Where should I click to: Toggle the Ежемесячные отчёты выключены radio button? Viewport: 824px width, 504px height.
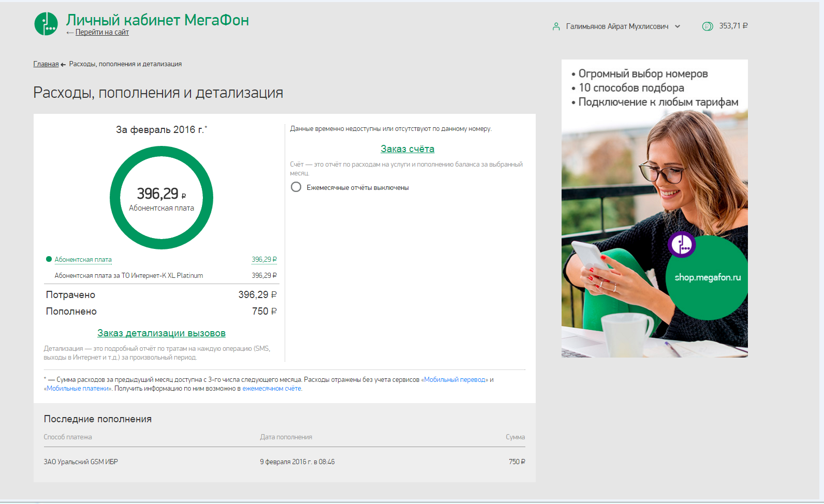click(x=296, y=187)
